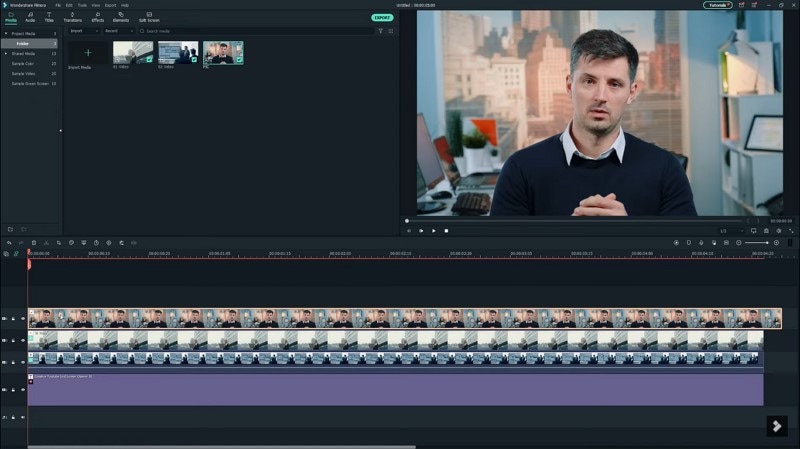The image size is (800, 449).
Task: Click the timeline zoom out minus icon
Action: pos(739,243)
